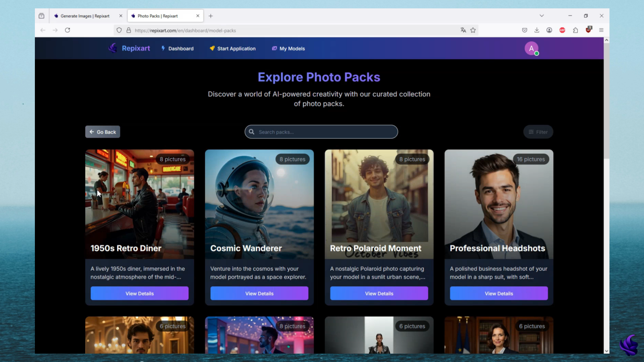This screenshot has width=644, height=362.
Task: Open Firefox application hamburger menu
Action: pos(601,30)
